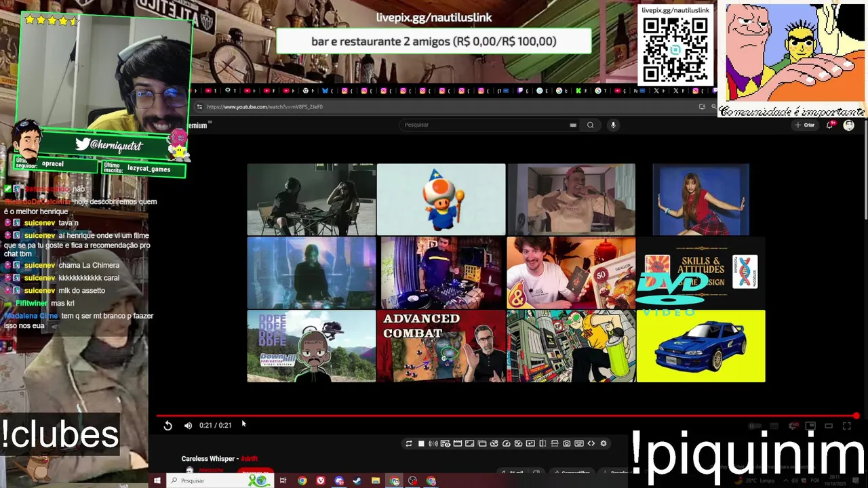Focus the YouTube Pesquisar search field
Screen dimensions: 868x488
(x=484, y=125)
